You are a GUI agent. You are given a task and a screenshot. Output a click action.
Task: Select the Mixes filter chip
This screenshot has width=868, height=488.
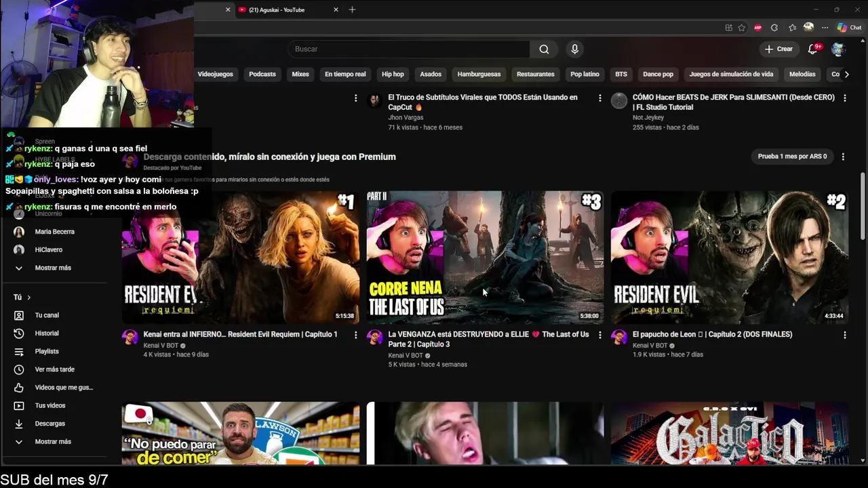[x=300, y=75]
